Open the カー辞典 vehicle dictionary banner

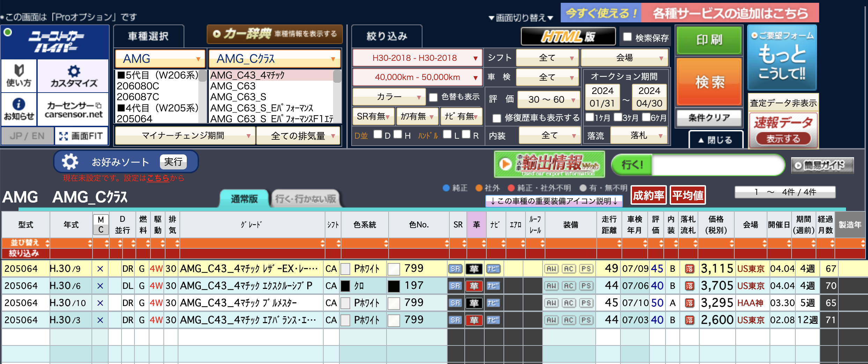click(x=274, y=34)
